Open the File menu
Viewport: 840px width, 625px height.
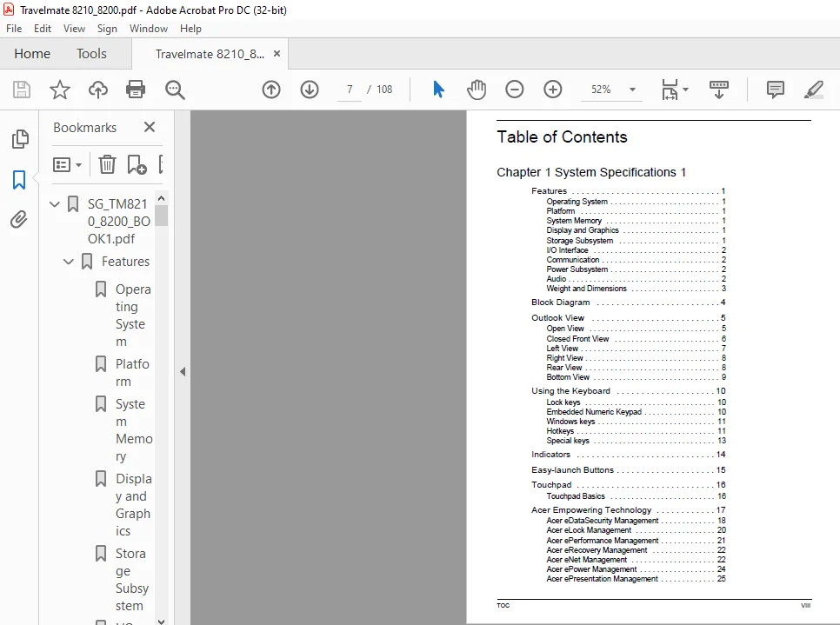tap(14, 29)
